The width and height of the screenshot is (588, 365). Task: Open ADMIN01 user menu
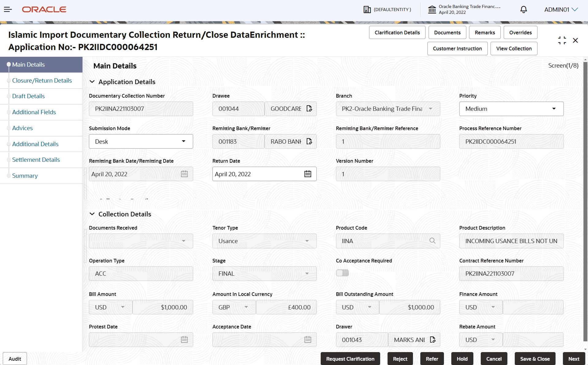coord(561,10)
